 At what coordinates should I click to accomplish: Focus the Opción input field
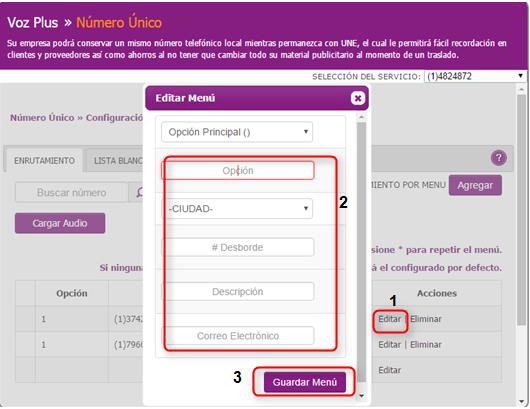(238, 170)
